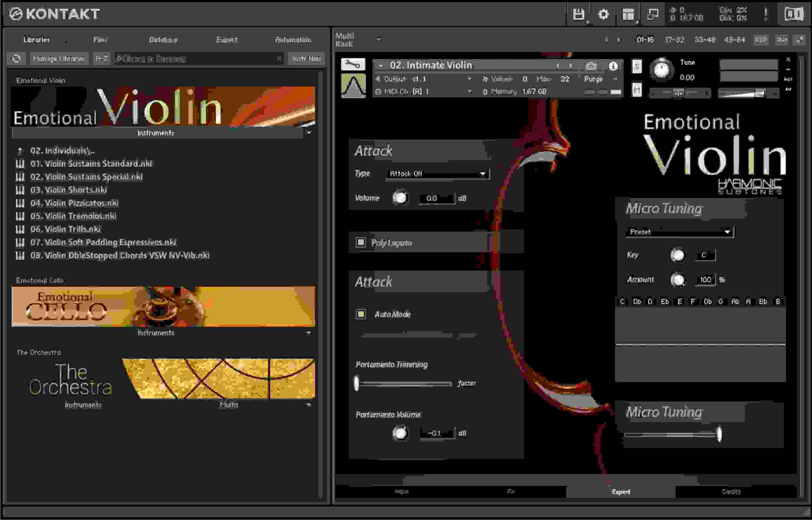The width and height of the screenshot is (812, 520).
Task: Click the Instr Nav button
Action: coord(306,58)
